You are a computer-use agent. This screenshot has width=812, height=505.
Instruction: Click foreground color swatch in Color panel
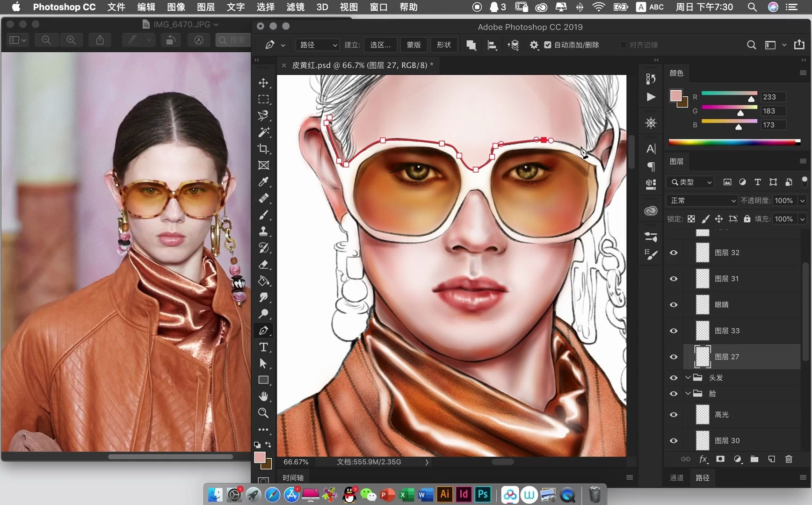(x=675, y=96)
